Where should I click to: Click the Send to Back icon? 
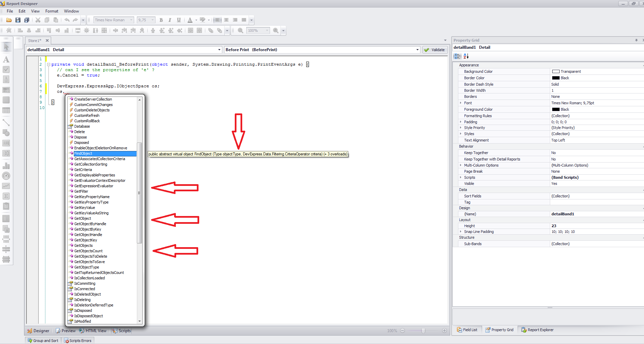point(220,30)
